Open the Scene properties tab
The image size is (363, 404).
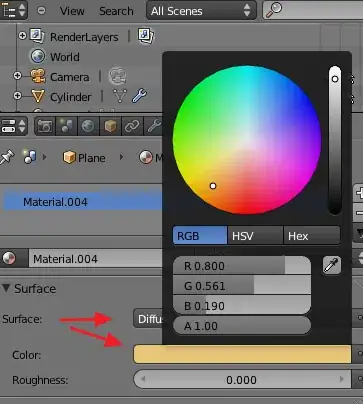click(67, 126)
